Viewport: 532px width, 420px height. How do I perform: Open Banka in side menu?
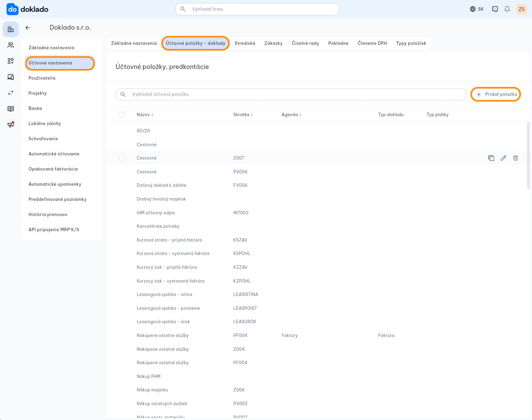tap(60, 108)
